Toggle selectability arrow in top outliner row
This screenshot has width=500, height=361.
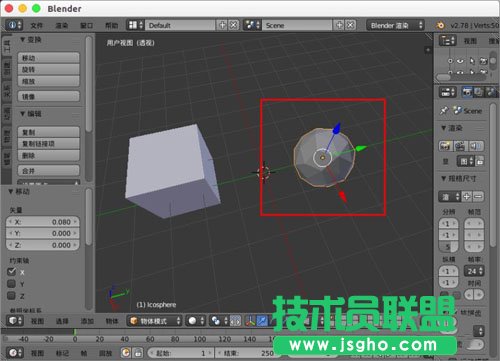pyautogui.click(x=472, y=61)
